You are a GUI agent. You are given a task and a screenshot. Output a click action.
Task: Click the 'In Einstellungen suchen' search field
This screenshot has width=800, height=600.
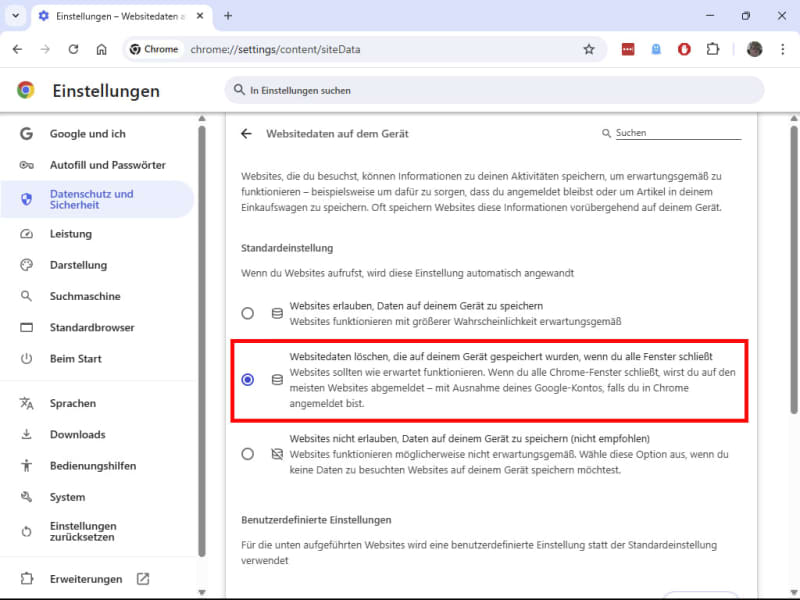(x=495, y=90)
